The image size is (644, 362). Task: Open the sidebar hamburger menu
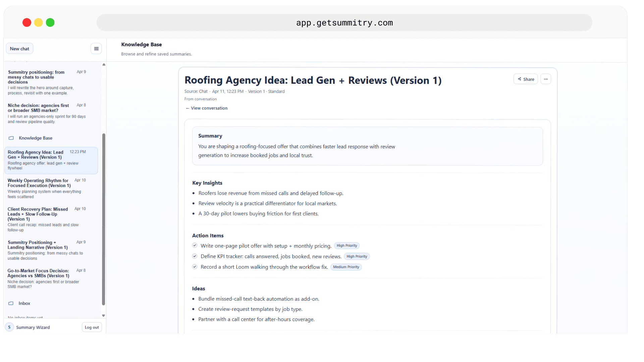(x=96, y=48)
